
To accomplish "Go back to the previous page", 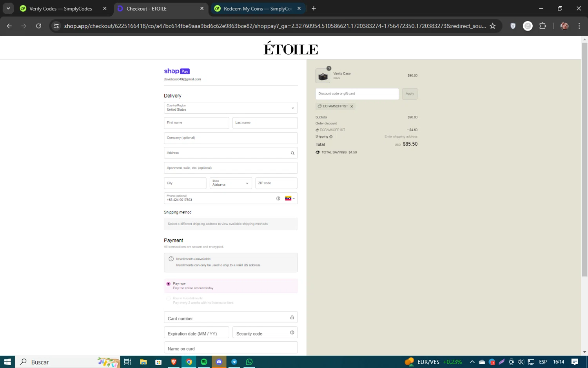I will click(9, 26).
